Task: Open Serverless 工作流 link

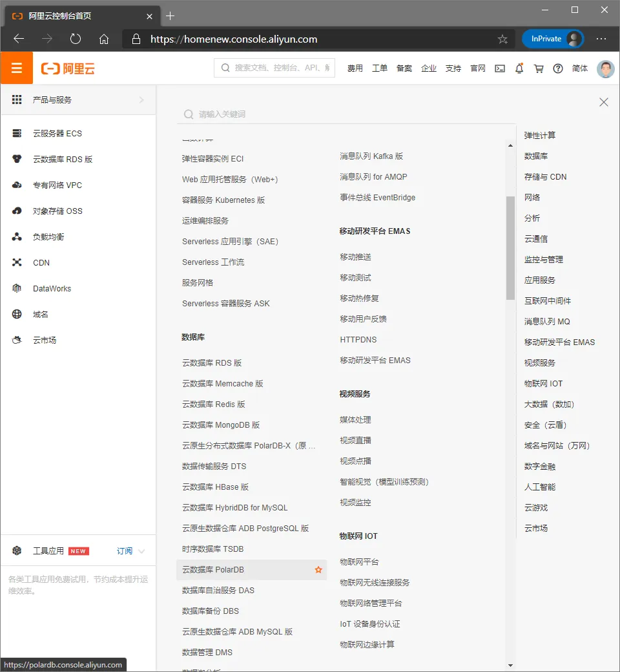Action: (x=213, y=262)
